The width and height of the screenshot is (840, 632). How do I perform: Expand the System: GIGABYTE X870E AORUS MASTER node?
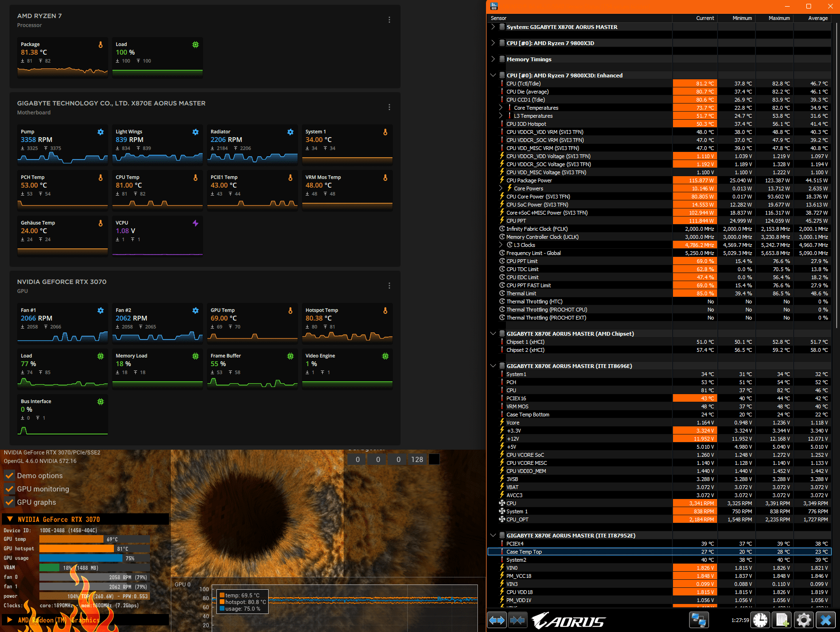[493, 27]
